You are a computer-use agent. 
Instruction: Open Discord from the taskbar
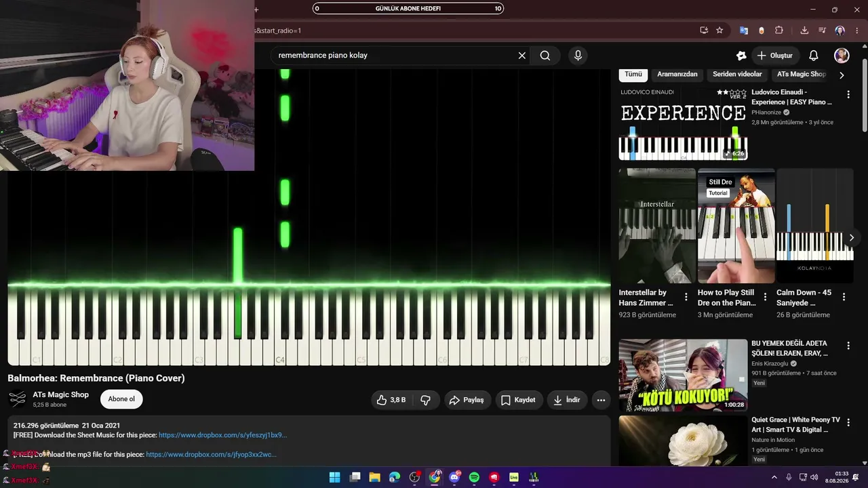click(x=454, y=477)
